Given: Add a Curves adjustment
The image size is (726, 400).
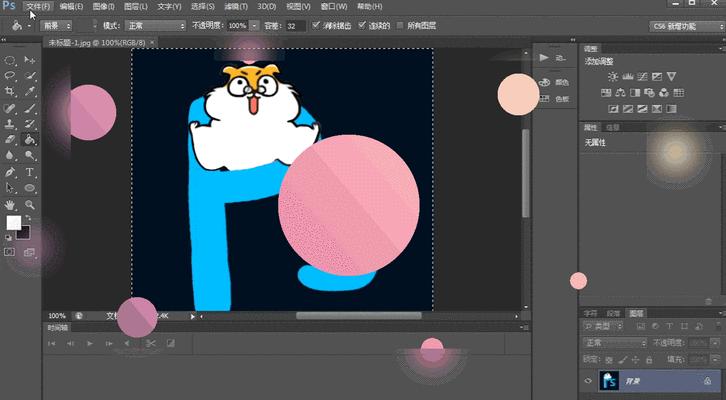Looking at the screenshot, I should [642, 77].
